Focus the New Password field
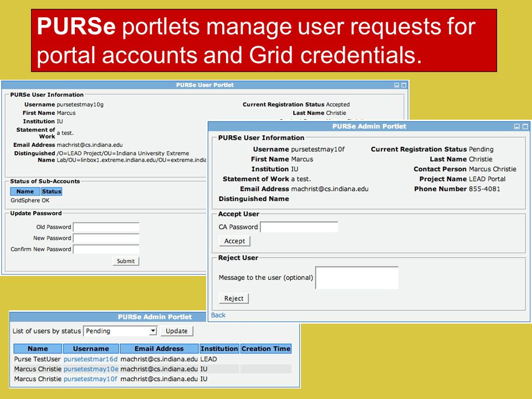532x399 pixels. (x=106, y=238)
